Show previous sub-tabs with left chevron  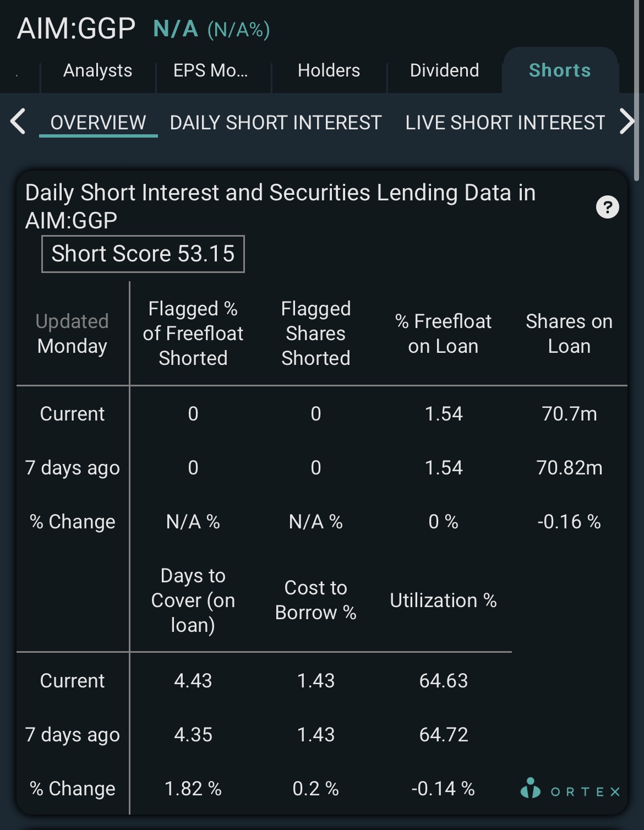pos(18,122)
